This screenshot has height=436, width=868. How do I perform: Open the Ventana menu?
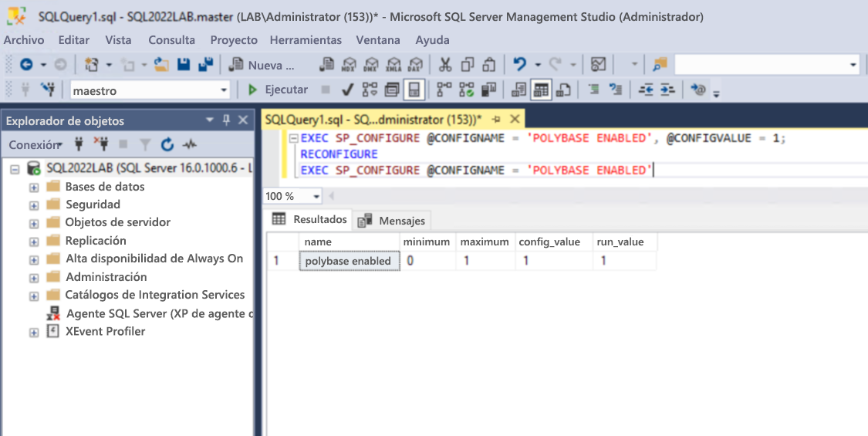click(x=378, y=40)
